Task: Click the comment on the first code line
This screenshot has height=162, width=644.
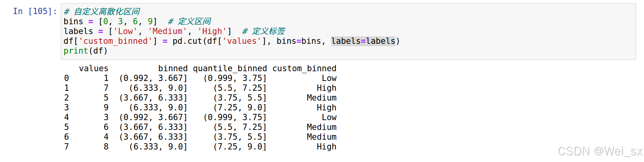Action: pyautogui.click(x=102, y=12)
